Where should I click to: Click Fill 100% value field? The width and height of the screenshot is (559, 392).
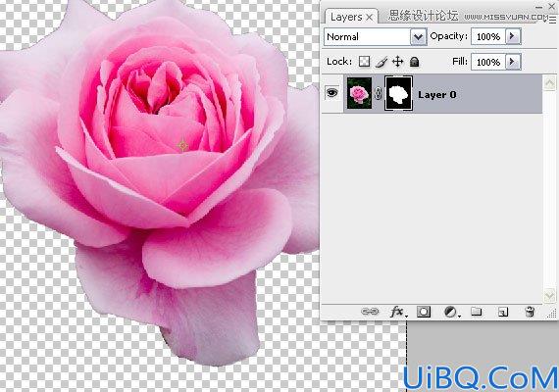pos(488,62)
